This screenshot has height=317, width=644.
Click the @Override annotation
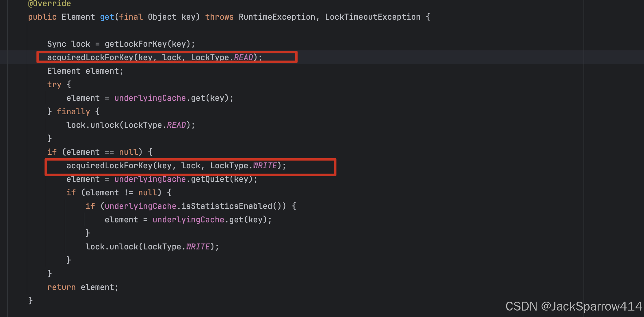[x=49, y=4]
